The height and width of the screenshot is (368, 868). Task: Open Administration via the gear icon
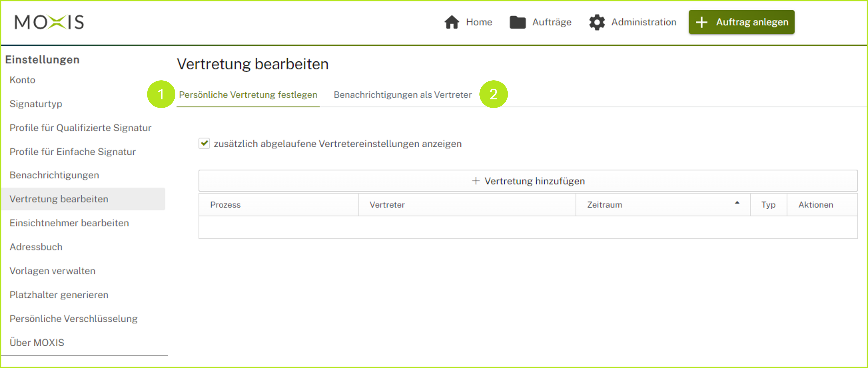(x=597, y=22)
